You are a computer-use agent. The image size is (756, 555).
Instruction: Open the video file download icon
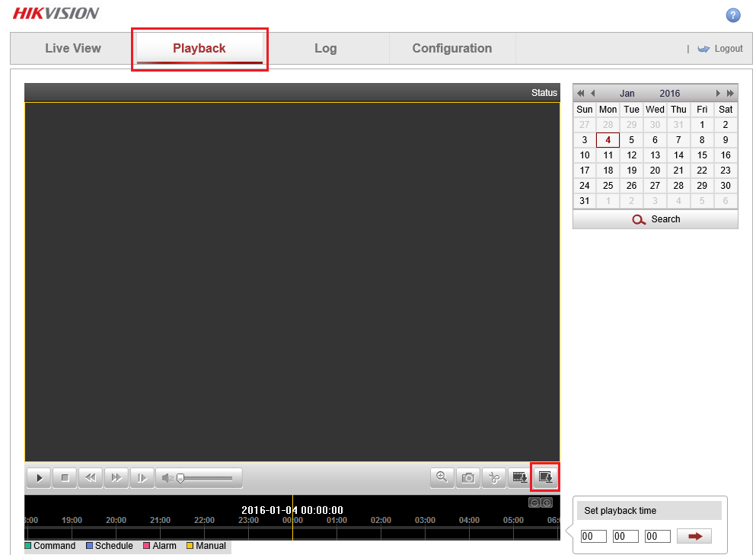tap(519, 477)
